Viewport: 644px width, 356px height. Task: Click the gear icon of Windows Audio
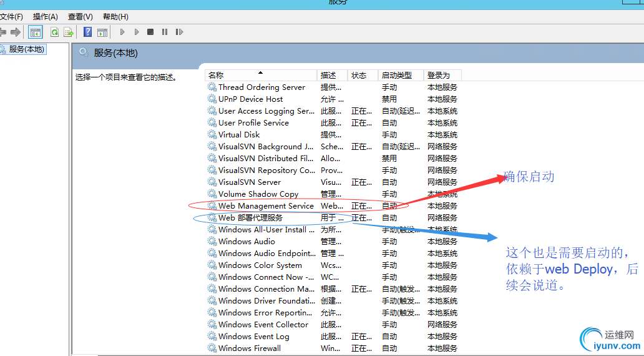pos(212,241)
